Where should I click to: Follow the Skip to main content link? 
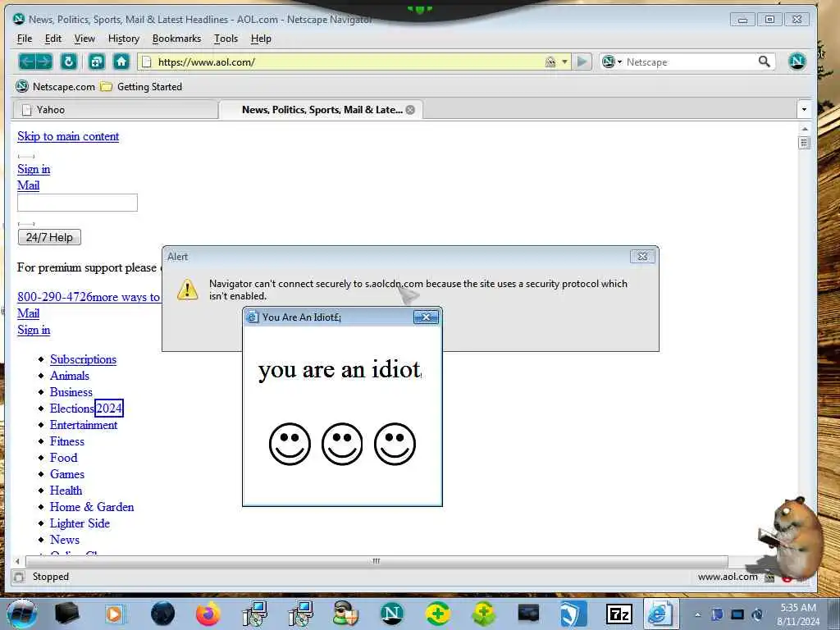tap(68, 137)
